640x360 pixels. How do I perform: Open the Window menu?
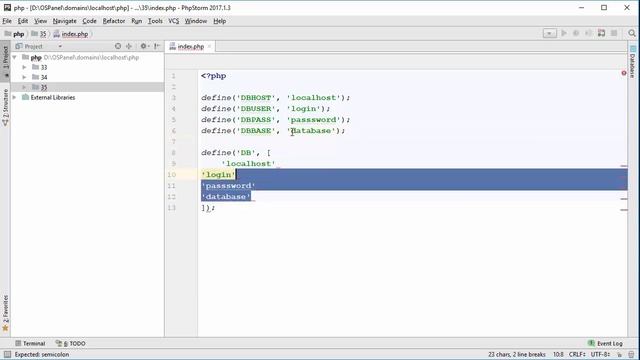196,21
